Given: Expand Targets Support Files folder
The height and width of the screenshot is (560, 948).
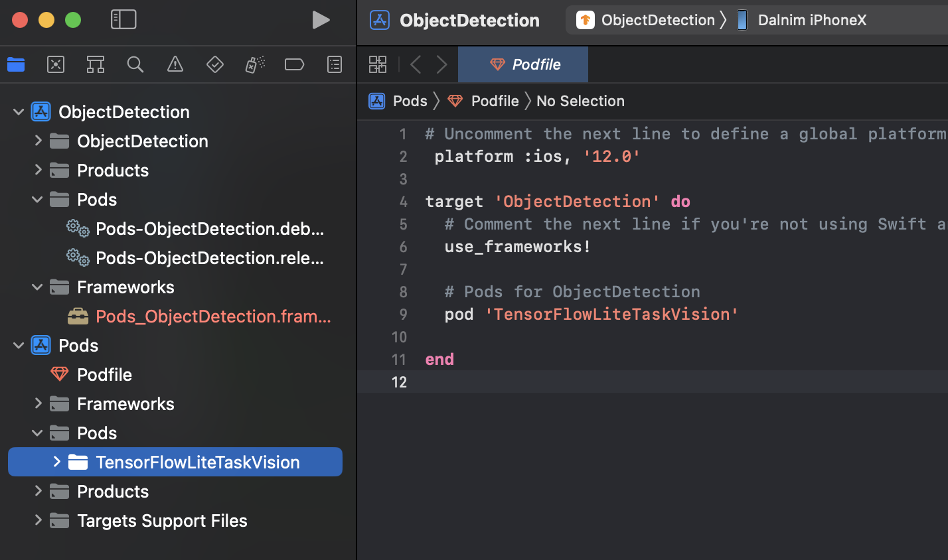Looking at the screenshot, I should click(x=38, y=520).
